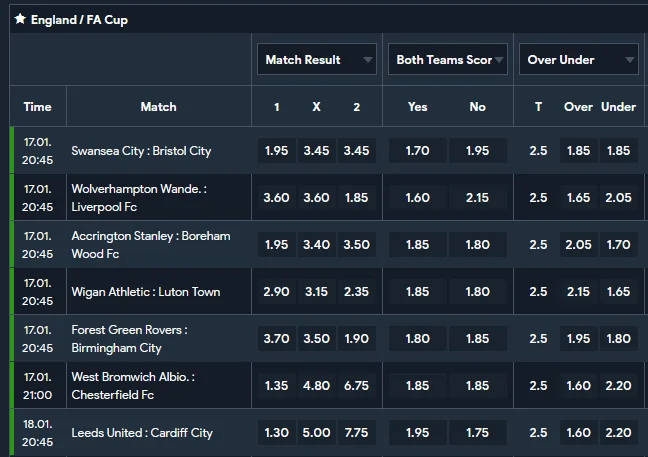Select draw odds 5.00 for Leeds United match
Image resolution: width=648 pixels, height=457 pixels.
316,433
